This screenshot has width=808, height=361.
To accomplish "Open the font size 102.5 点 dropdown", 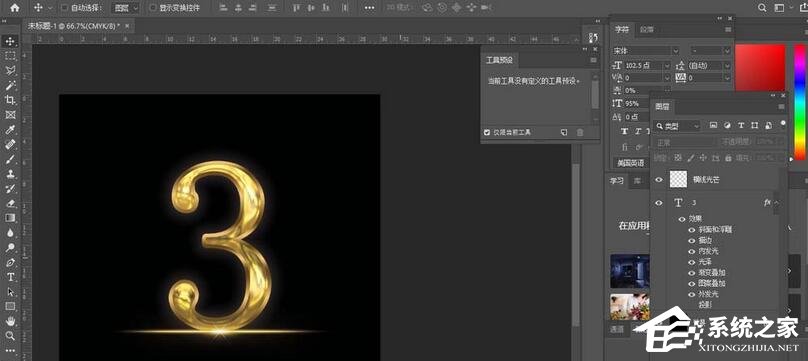I will pos(667,65).
